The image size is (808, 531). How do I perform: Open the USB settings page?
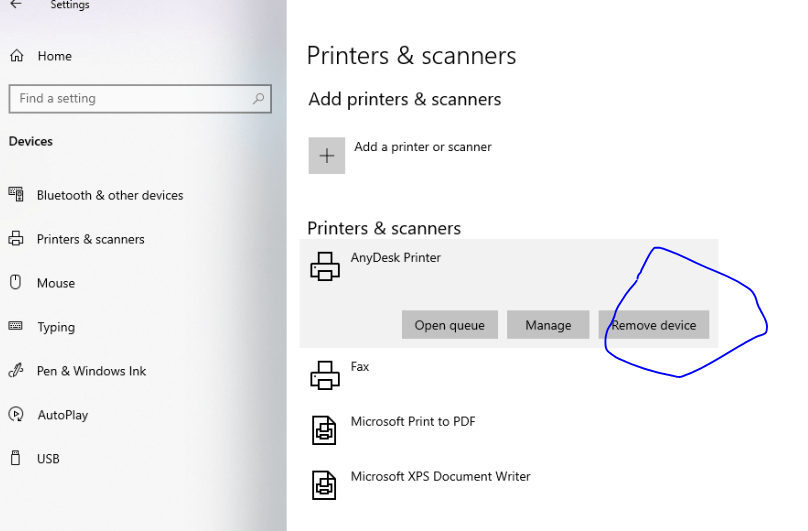coord(48,459)
